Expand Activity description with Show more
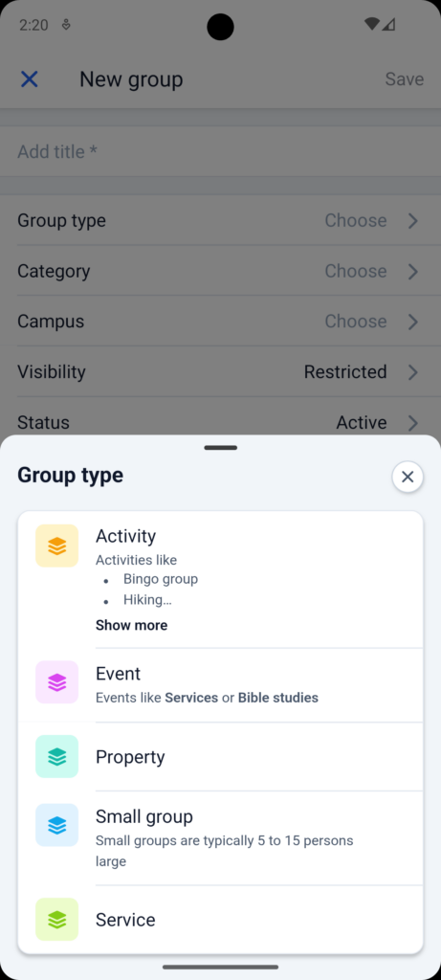Viewport: 441px width, 980px height. tap(131, 625)
